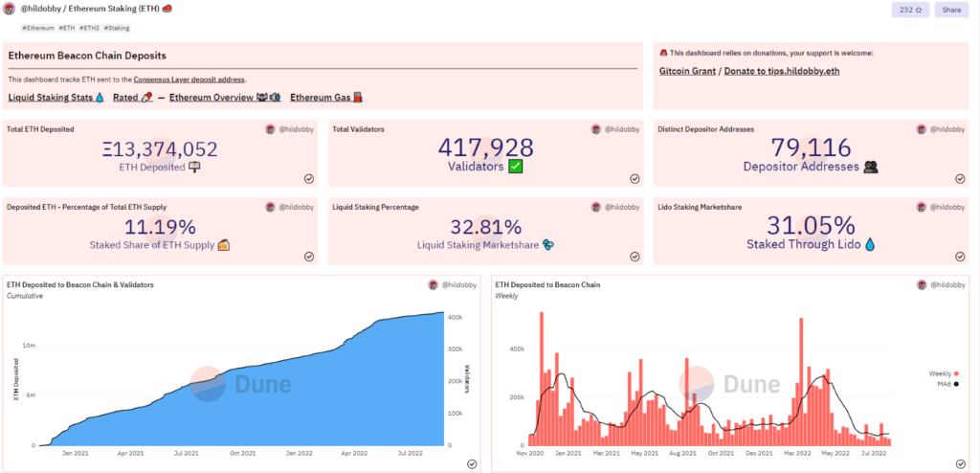Open @hildobby link on Total Validators card
The width and height of the screenshot is (980, 473).
(x=622, y=129)
